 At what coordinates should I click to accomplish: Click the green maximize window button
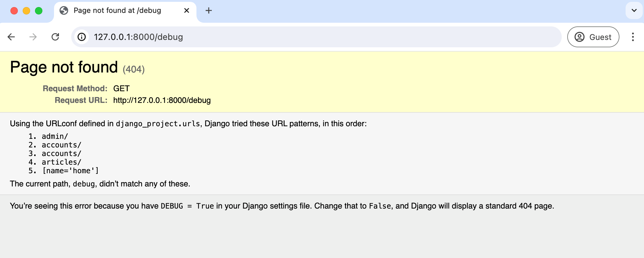[x=39, y=11]
